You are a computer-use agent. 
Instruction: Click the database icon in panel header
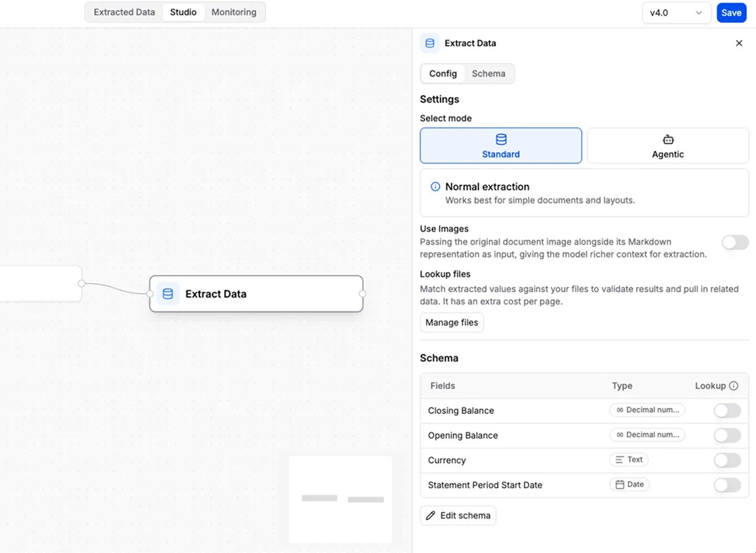pyautogui.click(x=429, y=43)
